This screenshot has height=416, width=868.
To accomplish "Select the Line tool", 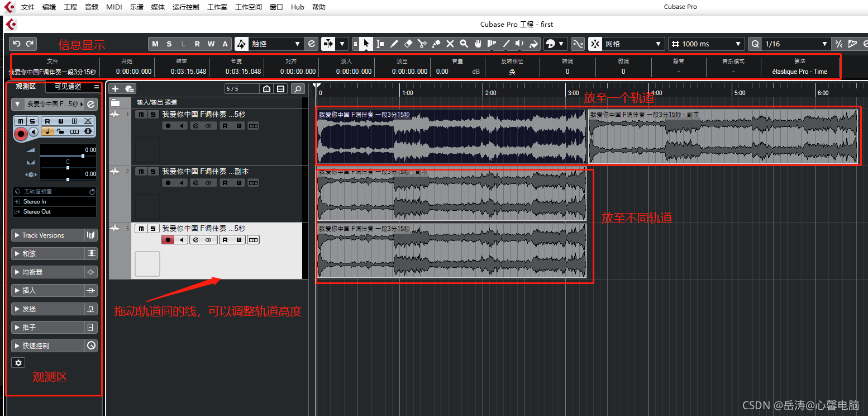I will click(x=506, y=44).
